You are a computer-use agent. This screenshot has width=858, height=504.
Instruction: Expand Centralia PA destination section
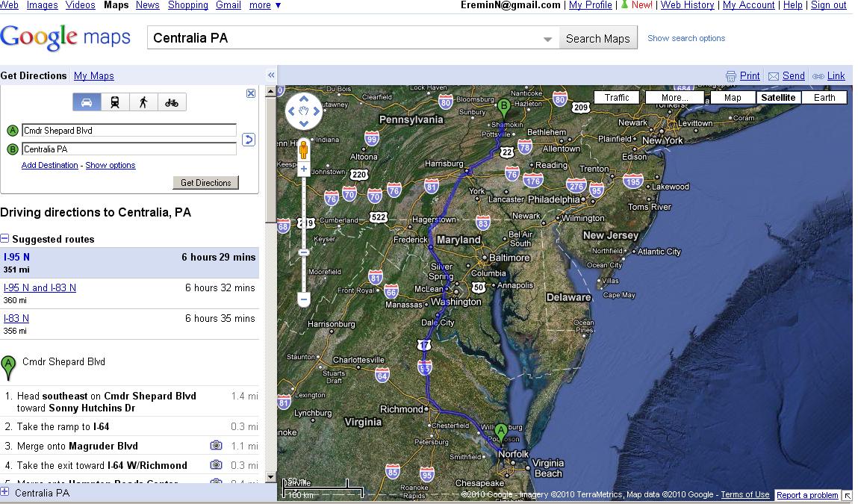(x=5, y=492)
